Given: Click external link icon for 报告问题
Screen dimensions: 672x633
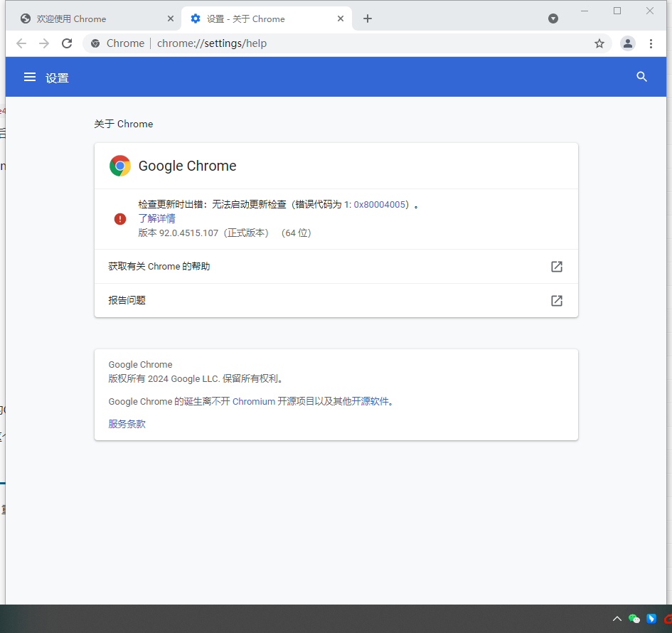Looking at the screenshot, I should [x=557, y=300].
